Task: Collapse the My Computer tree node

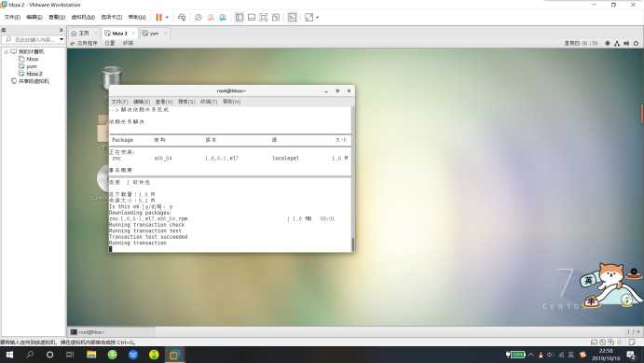Action: (x=7, y=52)
